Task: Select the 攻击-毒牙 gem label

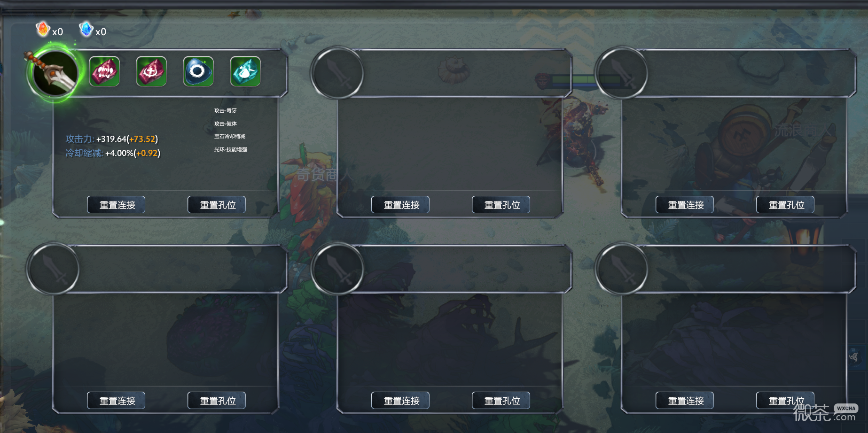Action: coord(226,111)
